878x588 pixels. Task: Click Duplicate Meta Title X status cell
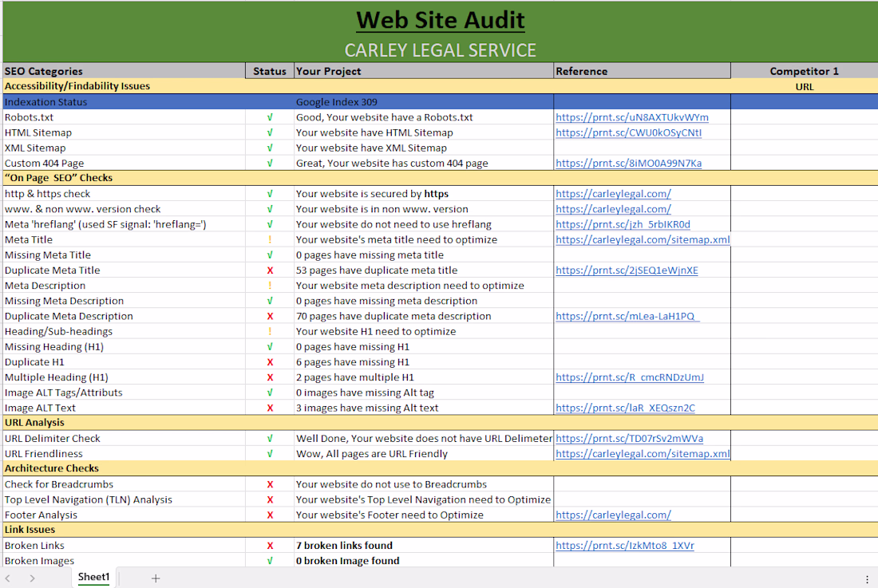tap(269, 270)
